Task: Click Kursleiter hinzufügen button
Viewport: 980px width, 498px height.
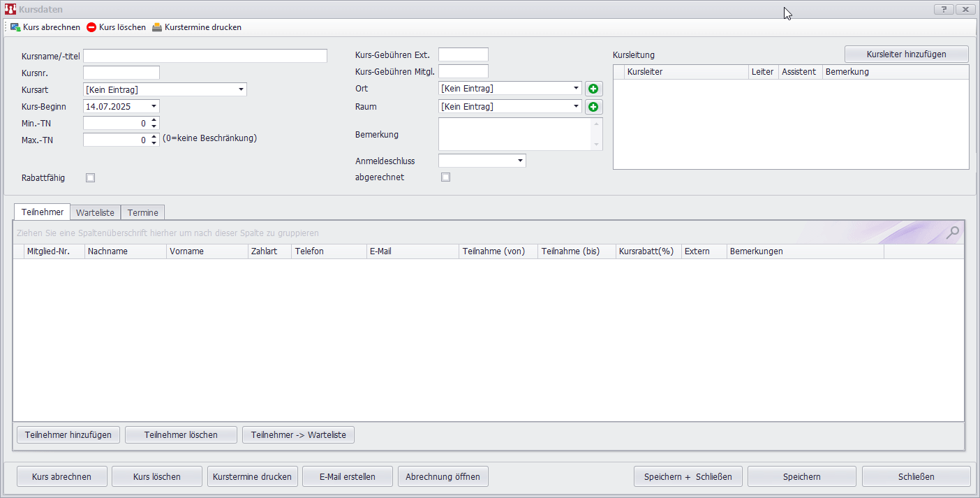Action: coord(906,54)
